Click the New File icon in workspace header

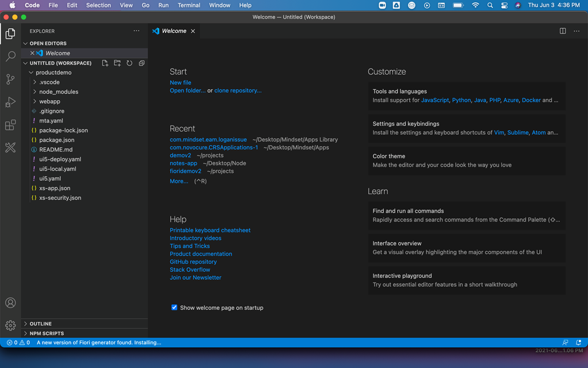coord(105,63)
